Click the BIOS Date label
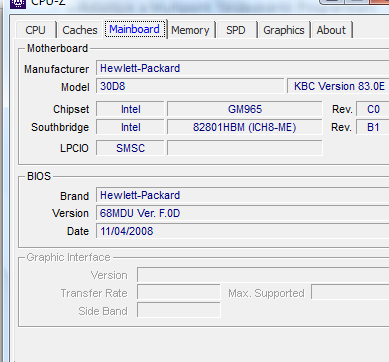Screen dimensions: 389x362 (78, 231)
